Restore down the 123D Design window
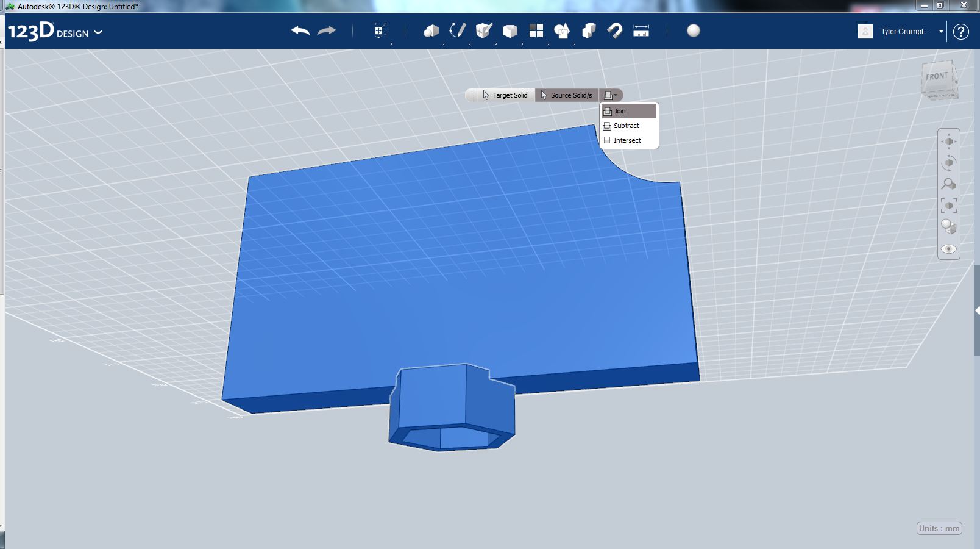Image resolution: width=980 pixels, height=549 pixels. coord(940,5)
